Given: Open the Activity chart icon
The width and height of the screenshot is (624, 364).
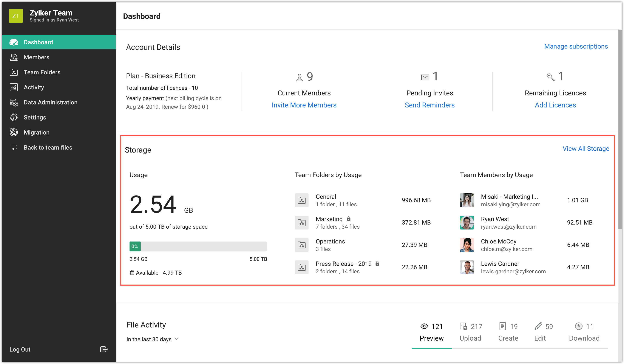Looking at the screenshot, I should coord(14,87).
